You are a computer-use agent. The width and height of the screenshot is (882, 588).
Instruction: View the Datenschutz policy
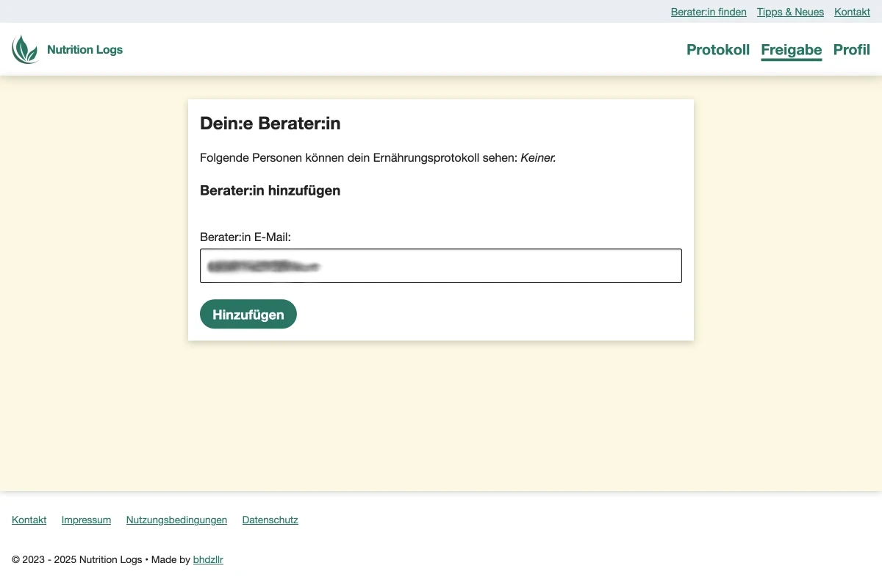270,520
